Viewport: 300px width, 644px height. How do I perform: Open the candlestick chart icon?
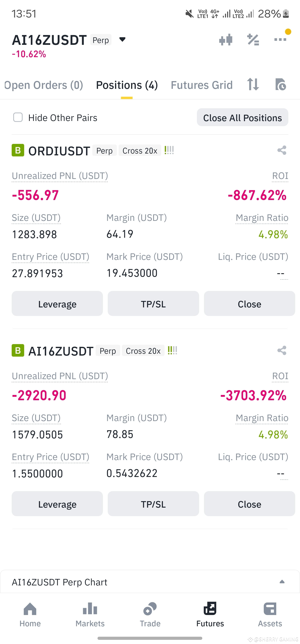point(226,40)
